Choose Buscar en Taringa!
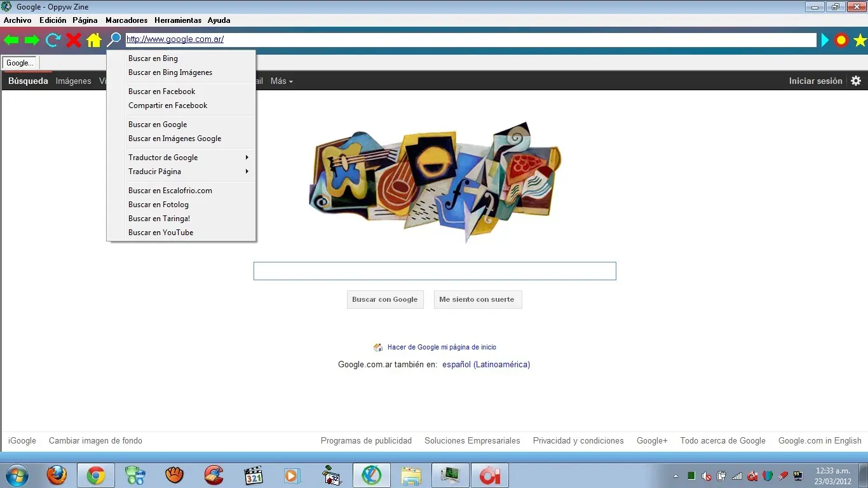Screen dimensions: 868x488 tap(181, 219)
